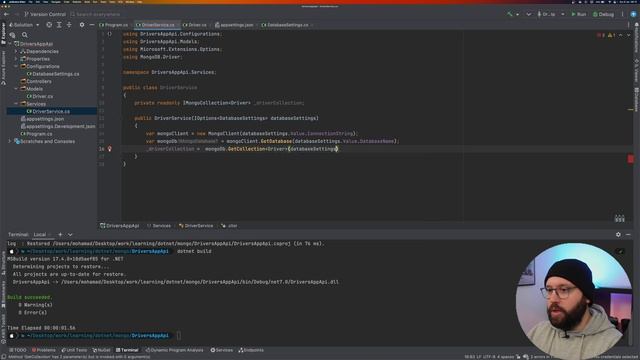Image resolution: width=640 pixels, height=360 pixels.
Task: Click Services in the breadcrumb bar
Action: (x=159, y=226)
